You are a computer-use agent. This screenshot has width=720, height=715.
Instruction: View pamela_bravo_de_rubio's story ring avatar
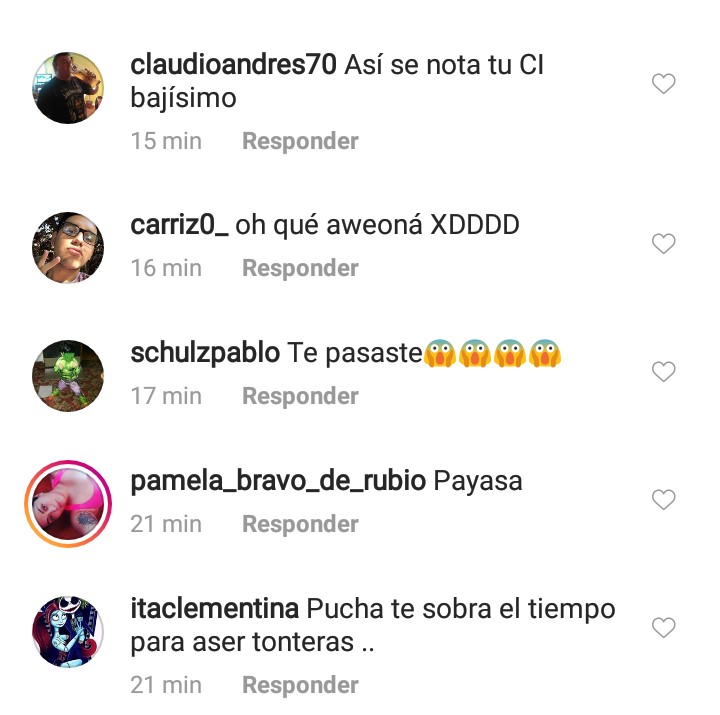tap(68, 504)
